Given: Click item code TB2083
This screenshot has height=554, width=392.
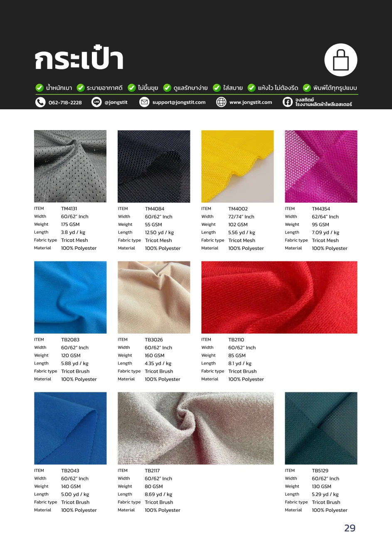Looking at the screenshot, I should 70,340.
